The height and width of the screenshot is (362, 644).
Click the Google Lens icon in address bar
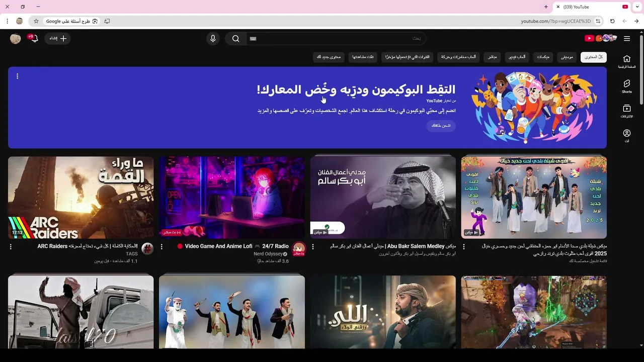[x=95, y=21]
